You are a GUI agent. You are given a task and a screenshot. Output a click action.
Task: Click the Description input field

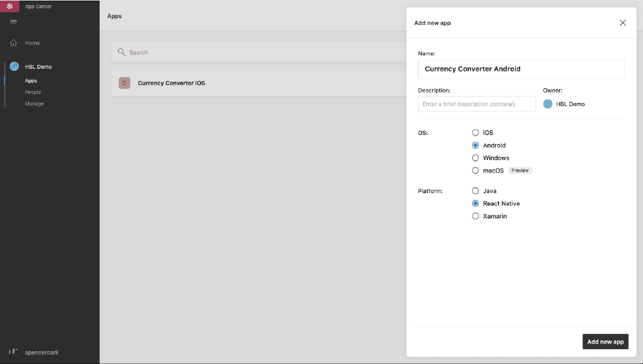click(476, 104)
